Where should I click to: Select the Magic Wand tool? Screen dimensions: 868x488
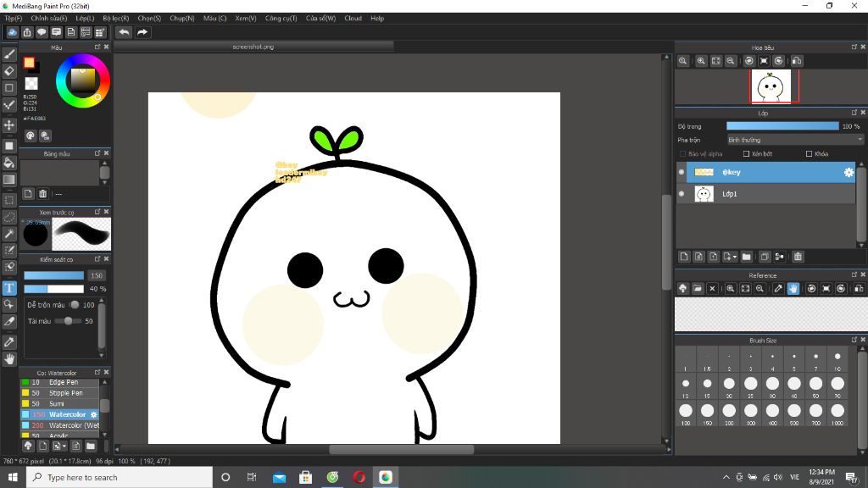pos(9,234)
